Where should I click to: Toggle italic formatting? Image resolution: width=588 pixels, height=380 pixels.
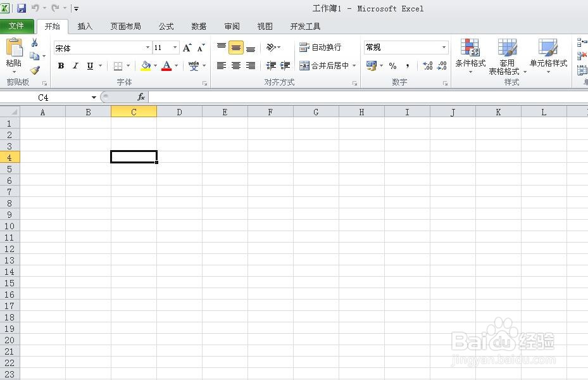(75, 66)
